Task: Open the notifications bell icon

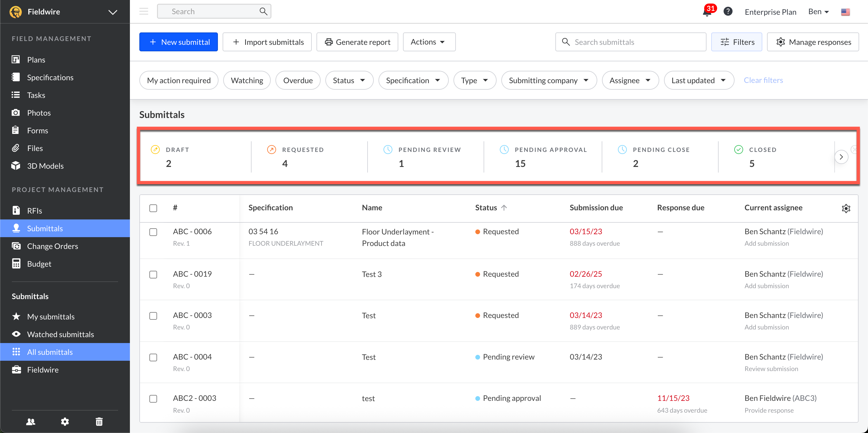Action: pos(707,12)
